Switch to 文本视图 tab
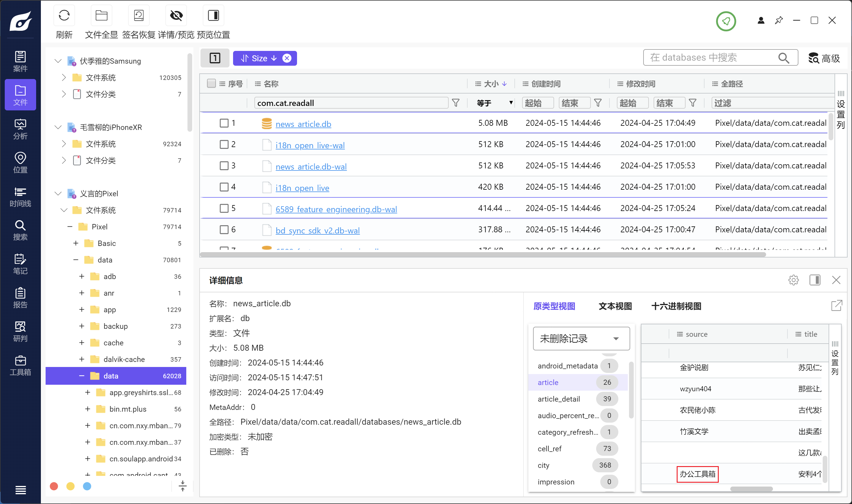 click(x=615, y=306)
